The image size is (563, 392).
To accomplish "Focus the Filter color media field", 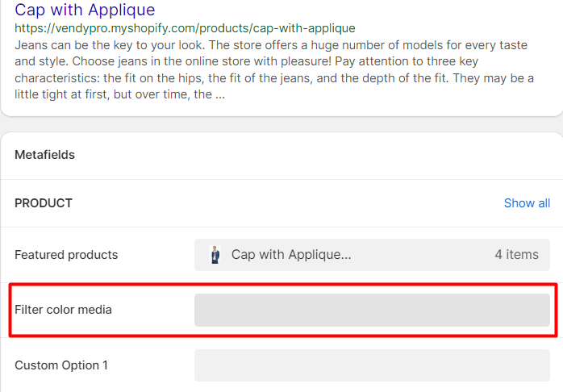I will [372, 310].
